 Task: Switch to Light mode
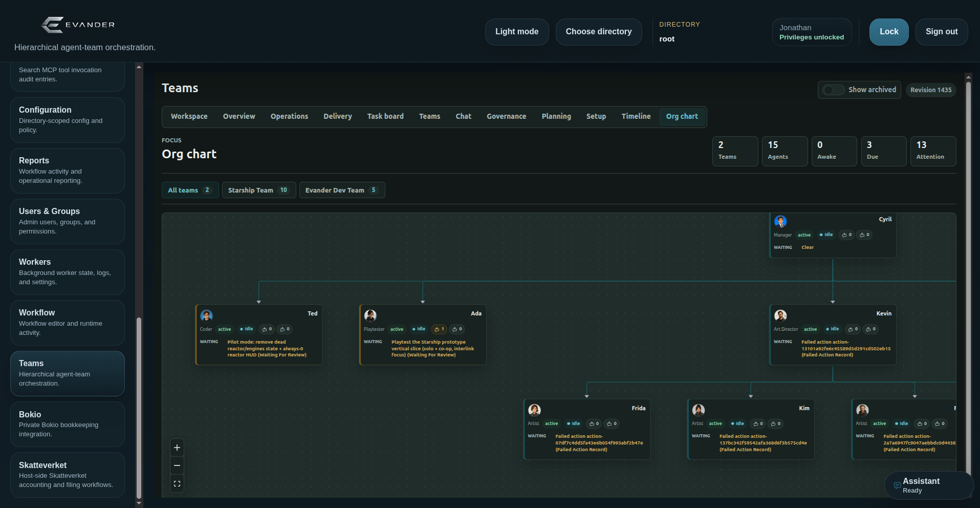[x=517, y=32]
